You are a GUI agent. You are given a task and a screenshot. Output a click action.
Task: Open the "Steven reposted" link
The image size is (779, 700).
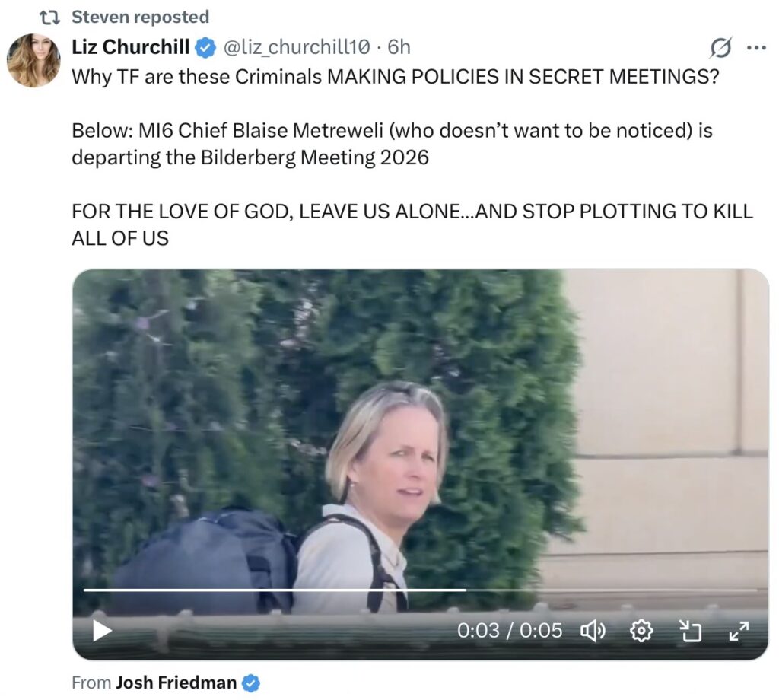pyautogui.click(x=140, y=17)
